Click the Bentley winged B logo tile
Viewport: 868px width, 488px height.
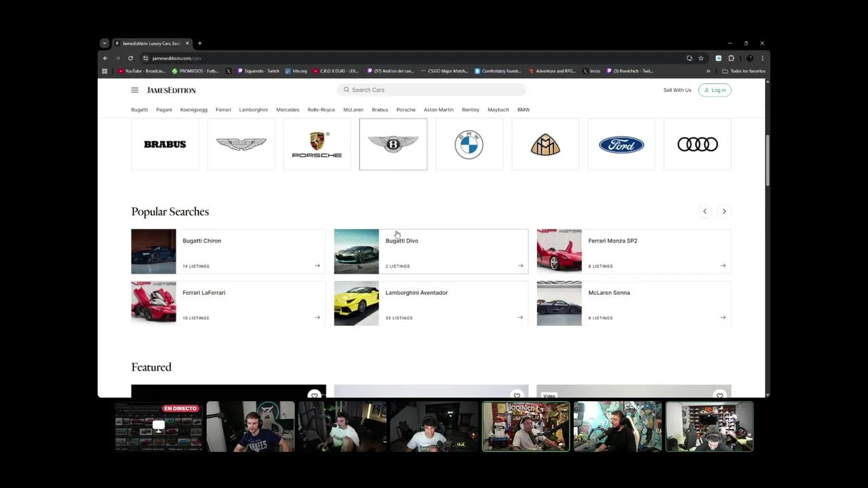pos(393,144)
